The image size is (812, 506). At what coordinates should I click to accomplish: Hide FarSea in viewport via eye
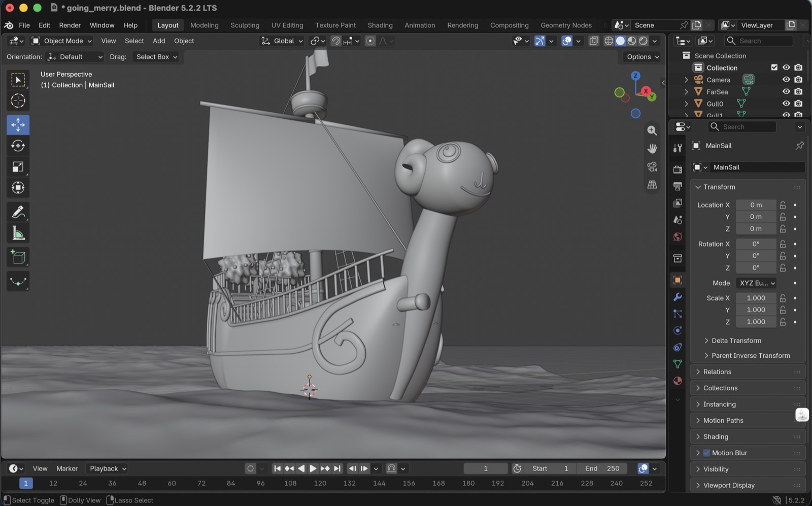[x=786, y=92]
